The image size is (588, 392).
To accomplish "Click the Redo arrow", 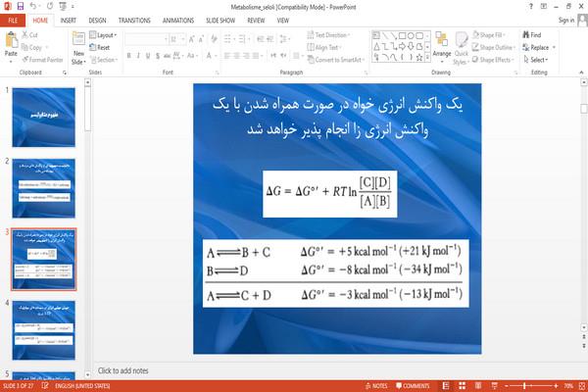I will point(50,7).
